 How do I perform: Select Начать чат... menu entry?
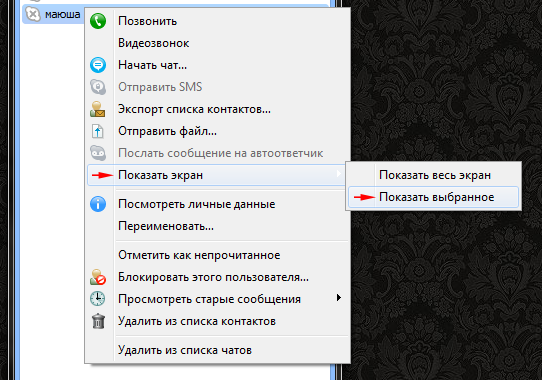(217, 65)
